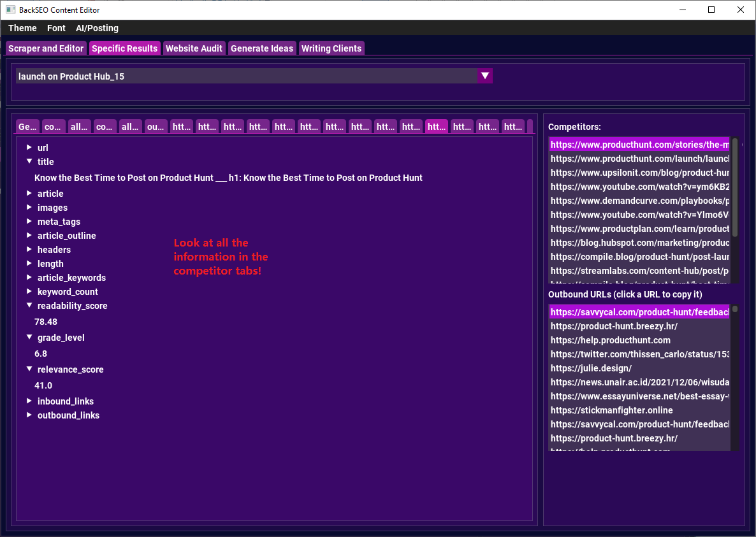This screenshot has width=756, height=537.
Task: Expand the length tree node
Action: pos(29,263)
